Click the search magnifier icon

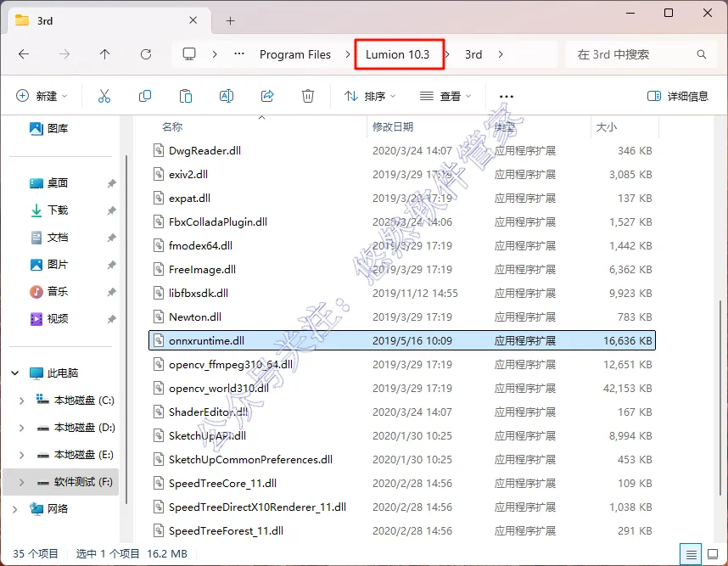point(702,54)
